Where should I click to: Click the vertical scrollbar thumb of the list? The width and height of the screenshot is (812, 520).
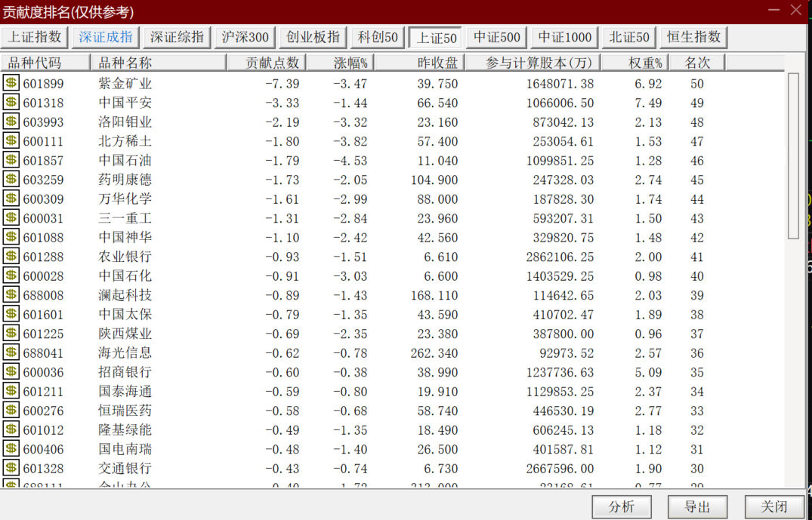click(793, 155)
